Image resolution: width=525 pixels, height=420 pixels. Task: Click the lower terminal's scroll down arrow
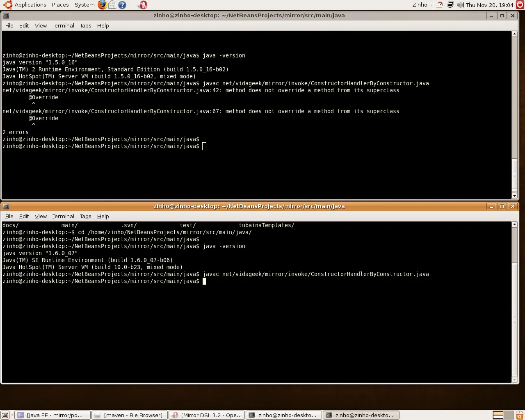pyautogui.click(x=514, y=380)
